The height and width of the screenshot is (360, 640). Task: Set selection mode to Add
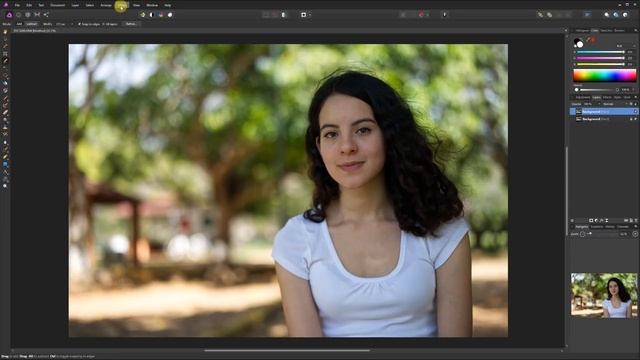[x=19, y=24]
